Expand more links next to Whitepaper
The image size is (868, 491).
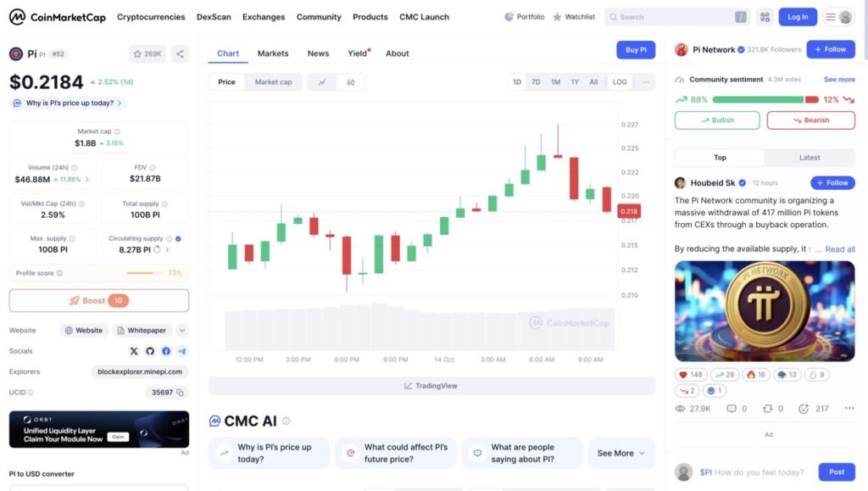[182, 331]
